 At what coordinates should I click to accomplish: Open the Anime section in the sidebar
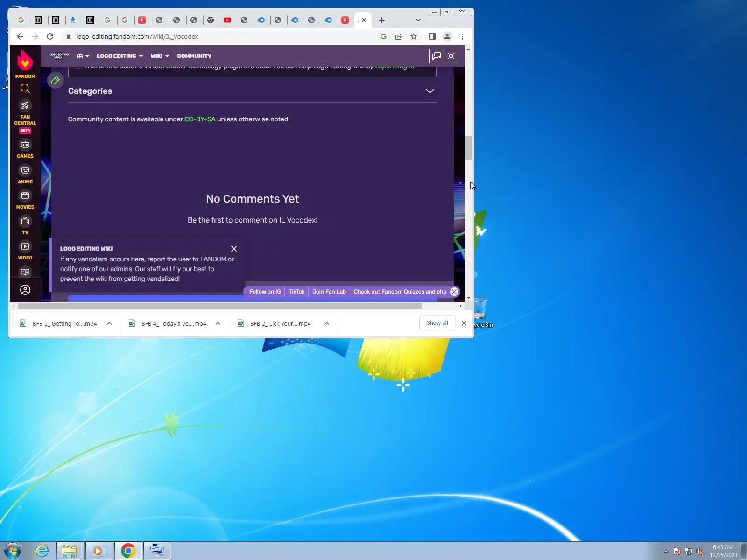coord(25,175)
